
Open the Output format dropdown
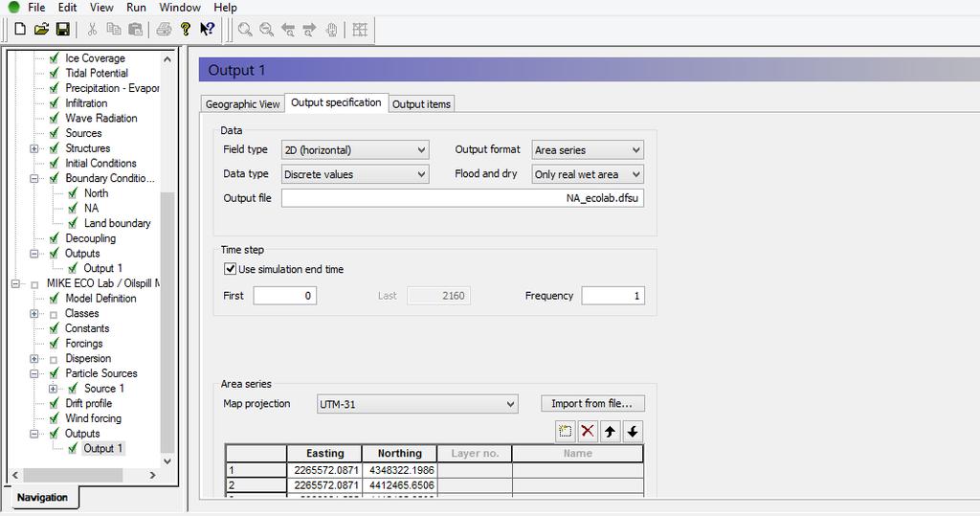tap(588, 150)
